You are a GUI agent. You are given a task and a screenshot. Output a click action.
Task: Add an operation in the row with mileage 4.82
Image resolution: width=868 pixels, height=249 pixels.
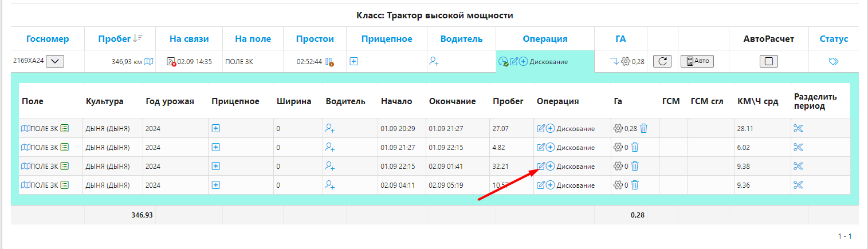(x=550, y=147)
